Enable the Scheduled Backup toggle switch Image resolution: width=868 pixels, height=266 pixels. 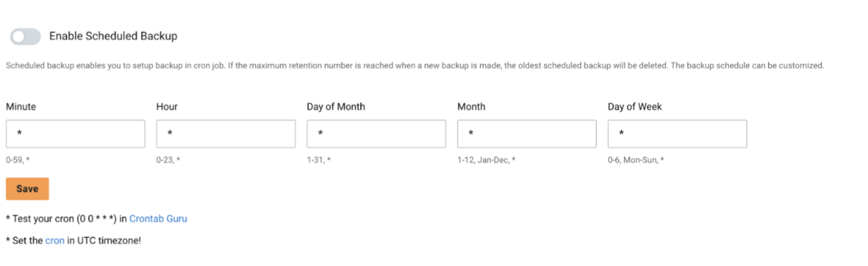[25, 36]
